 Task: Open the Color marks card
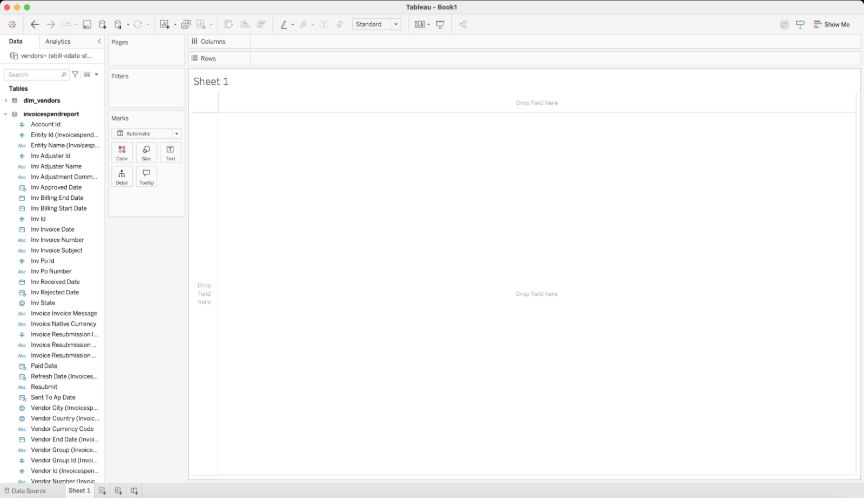point(122,153)
